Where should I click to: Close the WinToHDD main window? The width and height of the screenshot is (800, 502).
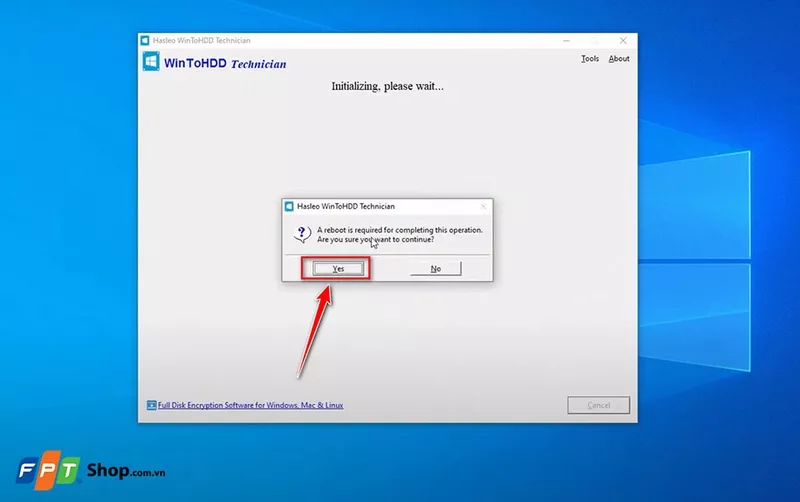[623, 40]
